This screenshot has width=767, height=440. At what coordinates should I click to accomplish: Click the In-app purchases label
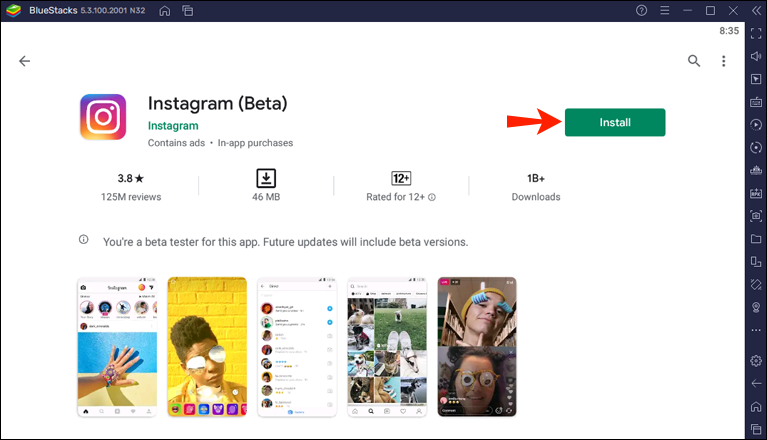(255, 143)
